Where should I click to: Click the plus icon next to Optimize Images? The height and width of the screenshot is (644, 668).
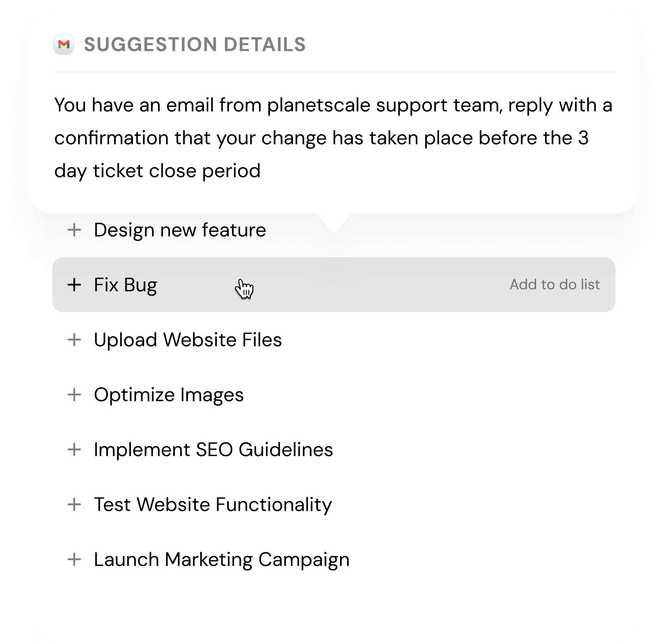click(x=75, y=395)
